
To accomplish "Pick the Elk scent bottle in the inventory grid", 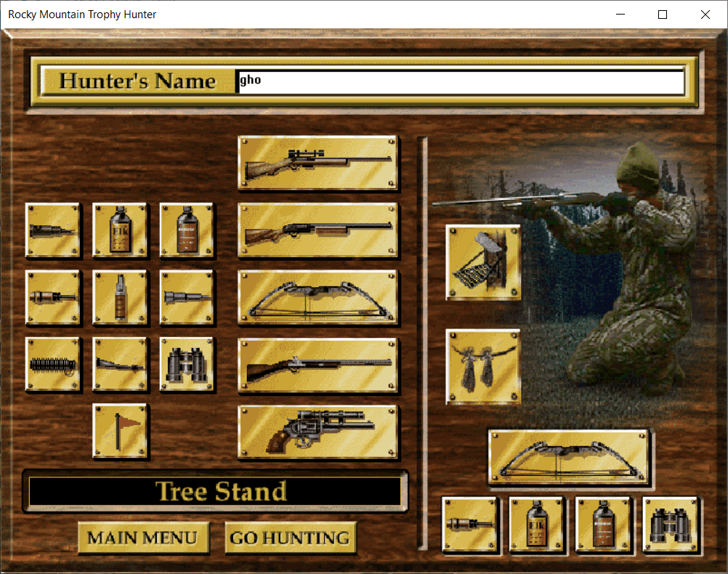I will [121, 230].
